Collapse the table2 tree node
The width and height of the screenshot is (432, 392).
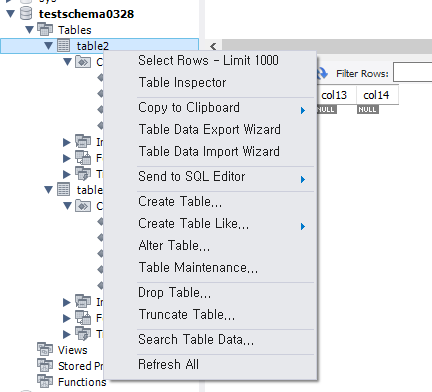[x=48, y=46]
